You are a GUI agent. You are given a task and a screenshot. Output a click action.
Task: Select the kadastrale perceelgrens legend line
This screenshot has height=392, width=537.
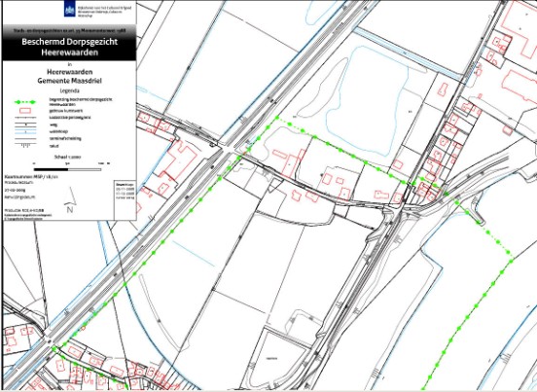25,118
